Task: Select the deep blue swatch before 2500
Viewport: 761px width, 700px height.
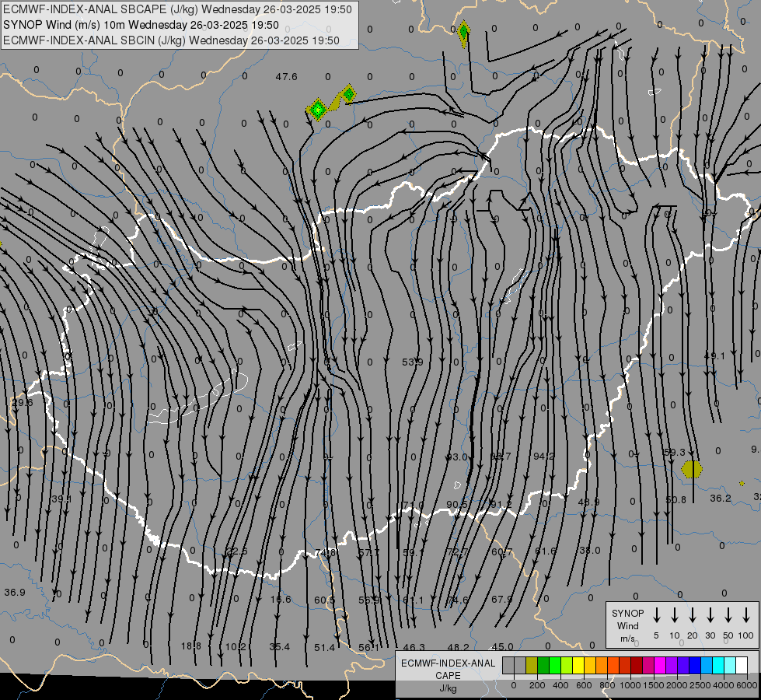Action: (694, 665)
